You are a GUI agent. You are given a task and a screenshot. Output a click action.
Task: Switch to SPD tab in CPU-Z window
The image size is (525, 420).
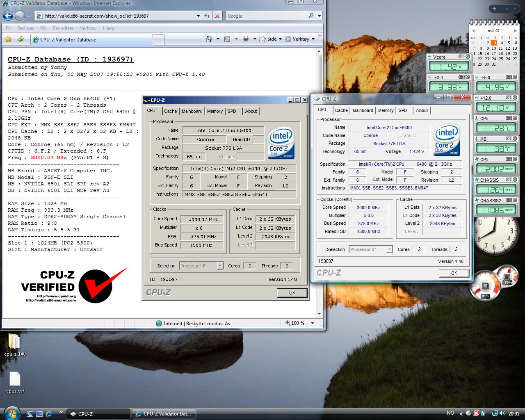click(403, 110)
